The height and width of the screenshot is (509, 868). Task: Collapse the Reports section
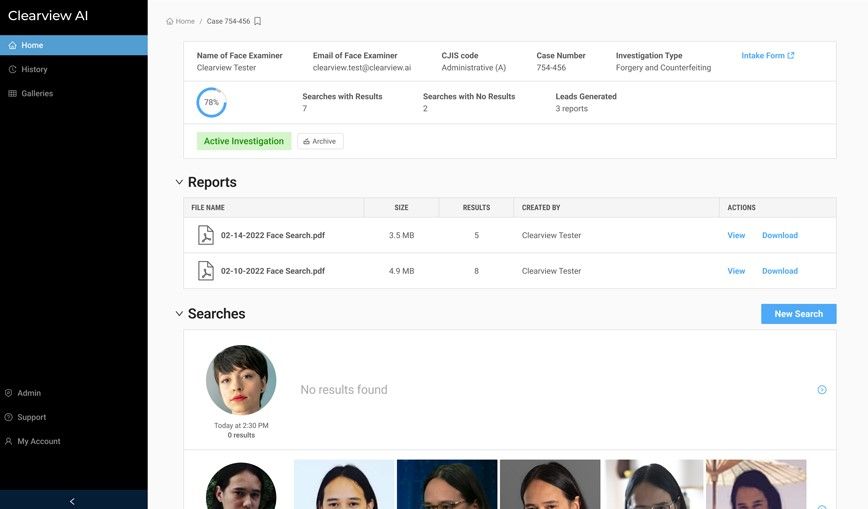pyautogui.click(x=179, y=182)
